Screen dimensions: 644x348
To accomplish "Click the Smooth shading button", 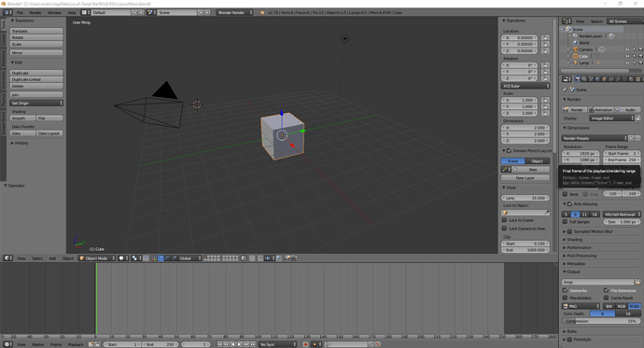I will point(22,118).
